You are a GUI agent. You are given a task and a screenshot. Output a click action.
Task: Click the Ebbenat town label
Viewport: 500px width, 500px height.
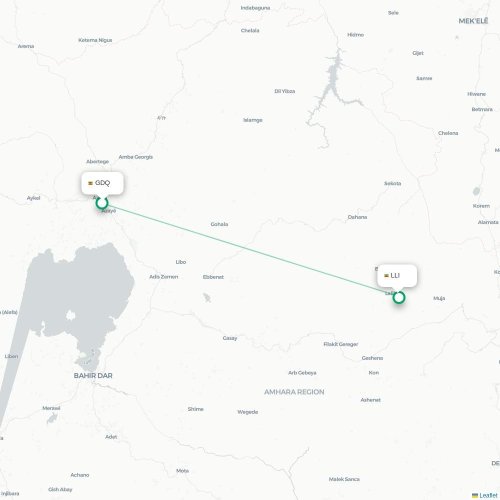point(213,277)
